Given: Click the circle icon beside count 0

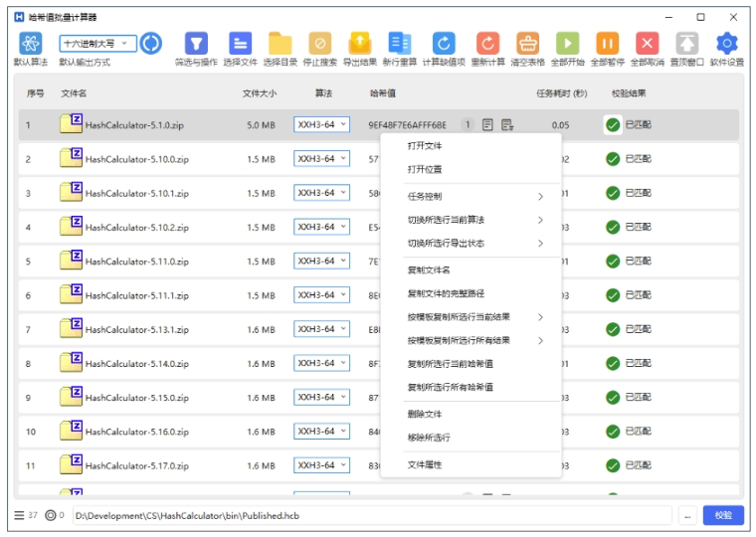Looking at the screenshot, I should pos(50,515).
